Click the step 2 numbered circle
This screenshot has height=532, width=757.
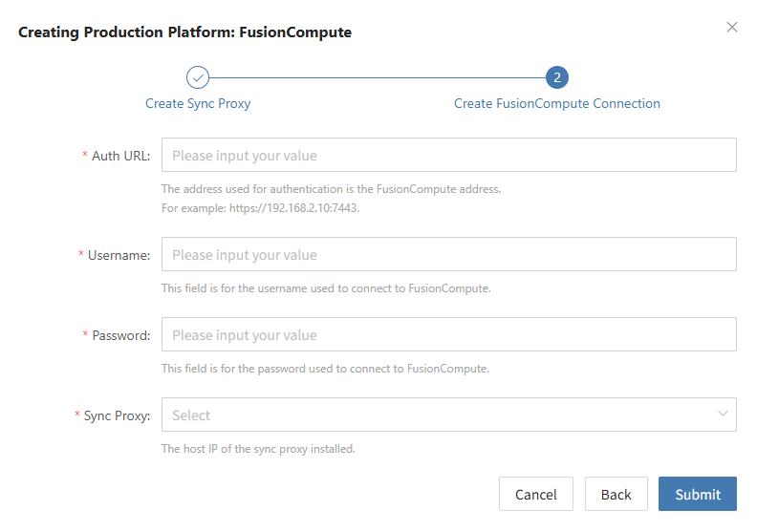[x=557, y=77]
